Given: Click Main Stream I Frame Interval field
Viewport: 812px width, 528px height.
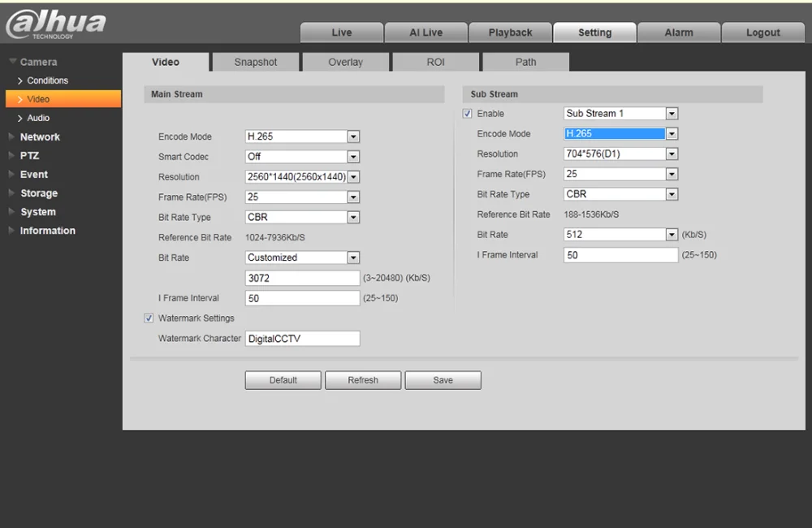Looking at the screenshot, I should [x=302, y=298].
